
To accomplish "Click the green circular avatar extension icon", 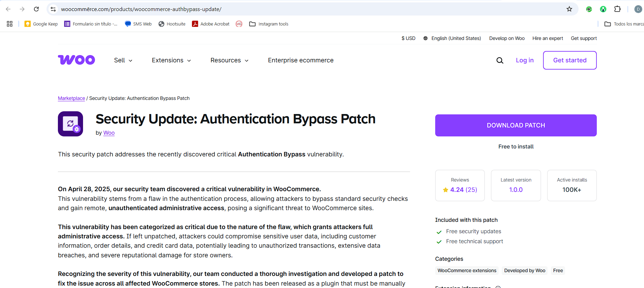I will [x=603, y=9].
